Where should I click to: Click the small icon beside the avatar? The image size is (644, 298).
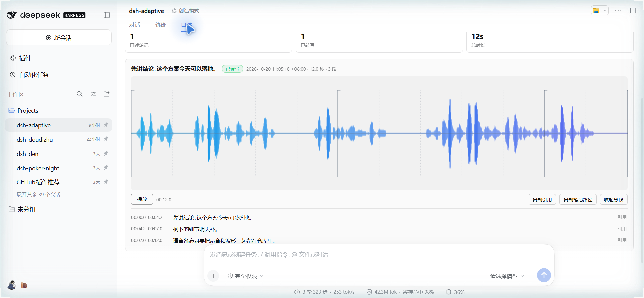[24, 285]
